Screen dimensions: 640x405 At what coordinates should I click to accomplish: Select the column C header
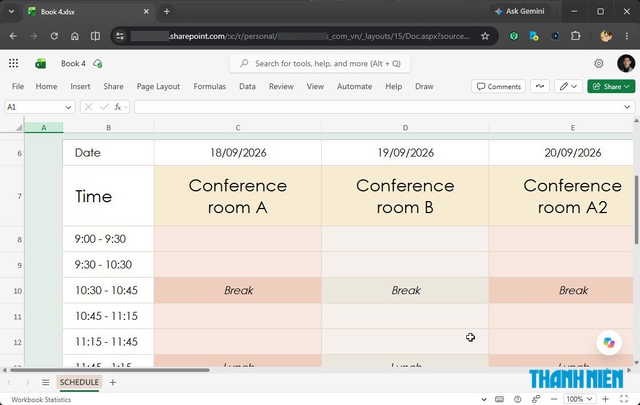click(238, 128)
